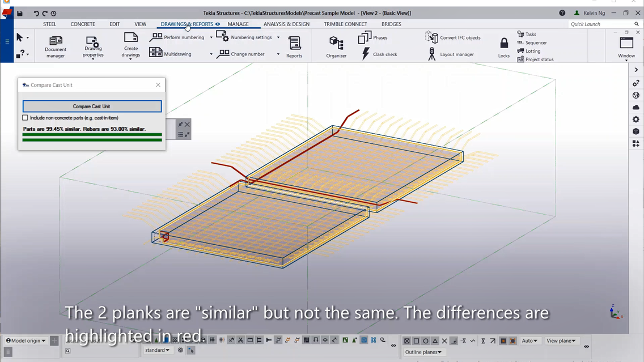Toggle Include non-concrete parts checkbox
644x362 pixels.
25,118
